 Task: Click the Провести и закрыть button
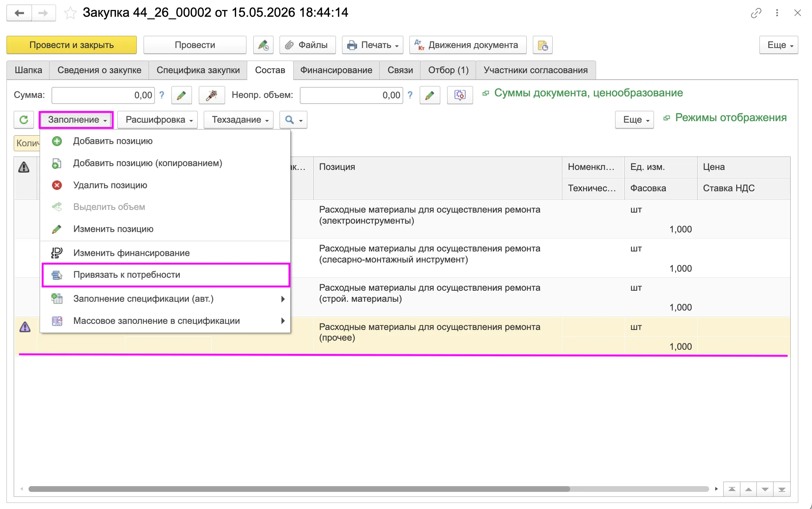point(72,45)
